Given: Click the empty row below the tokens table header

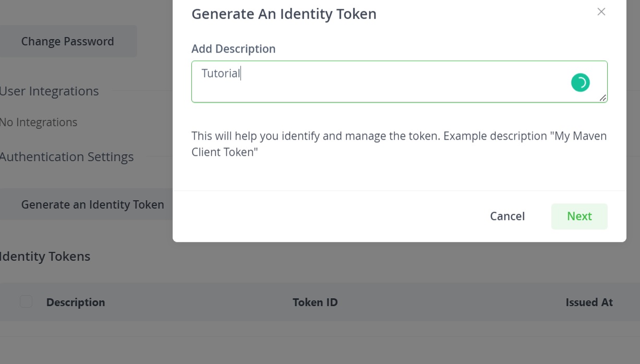Looking at the screenshot, I should click(313, 329).
